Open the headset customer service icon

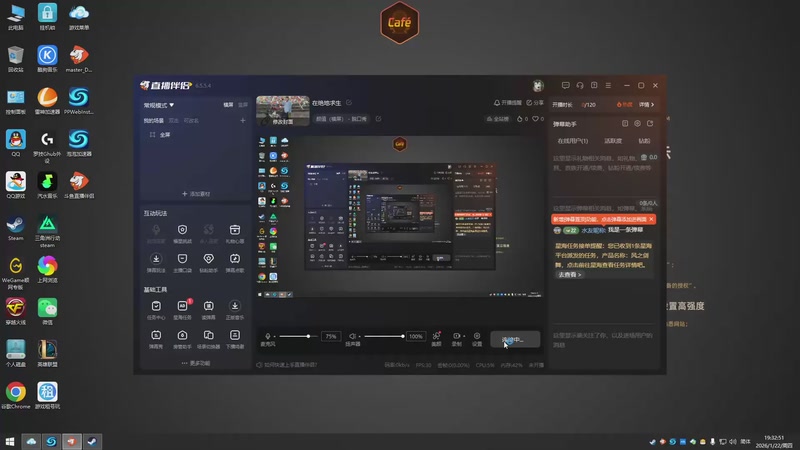[580, 85]
